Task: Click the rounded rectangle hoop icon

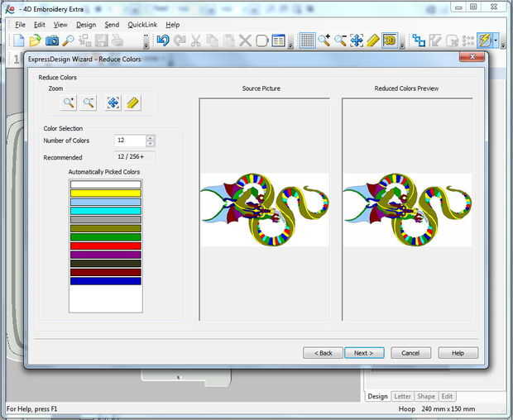Action: [x=261, y=41]
